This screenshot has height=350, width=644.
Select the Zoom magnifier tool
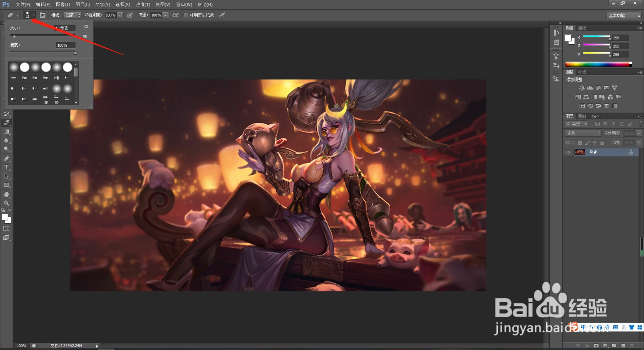click(6, 203)
